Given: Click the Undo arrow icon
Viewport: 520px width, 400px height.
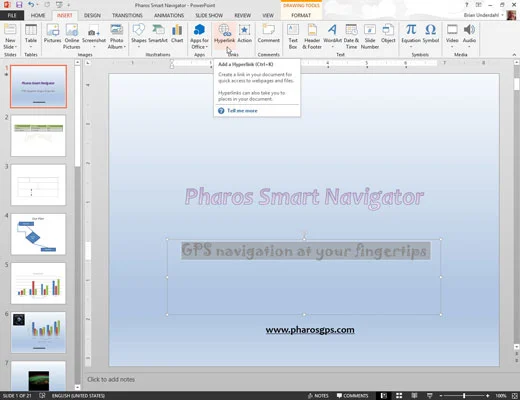Looking at the screenshot, I should (x=31, y=5).
